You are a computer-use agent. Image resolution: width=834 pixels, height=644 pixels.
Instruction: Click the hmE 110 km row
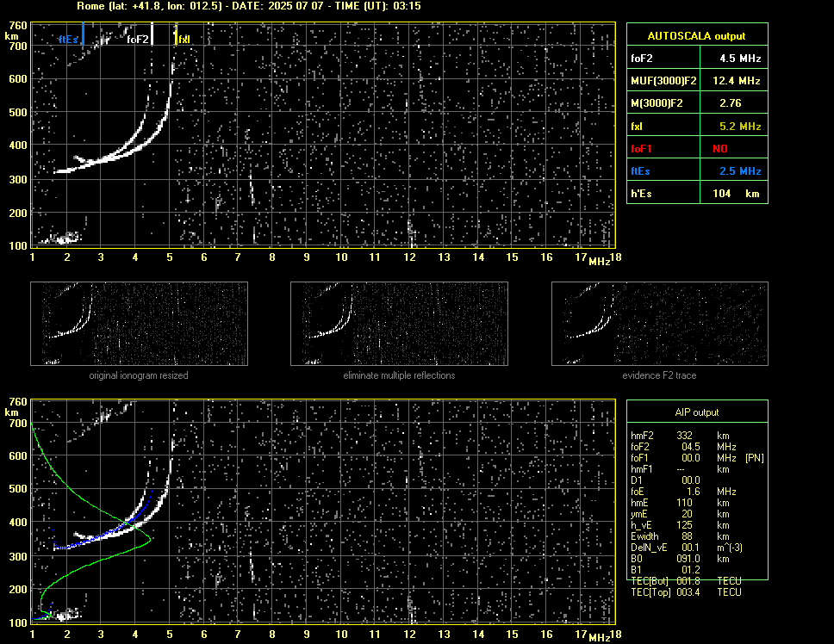pyautogui.click(x=680, y=502)
